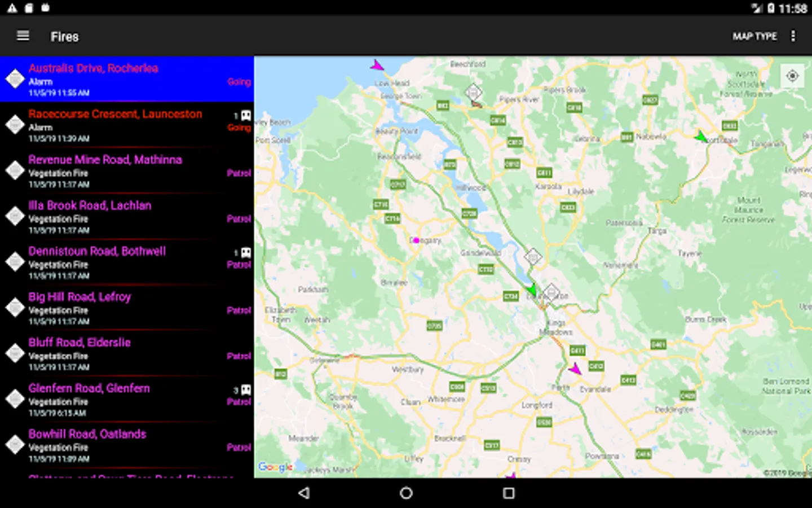Click the fire diamond icon for Australis Drive
Screen dimensions: 812x508
(15, 78)
